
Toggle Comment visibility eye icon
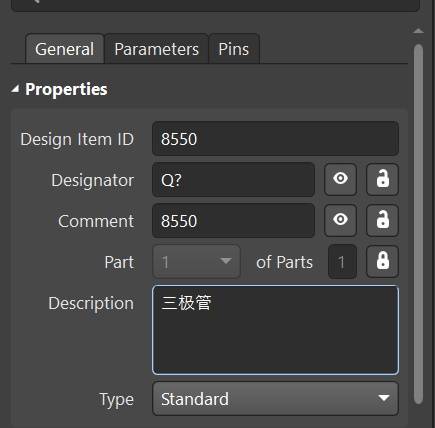point(340,220)
